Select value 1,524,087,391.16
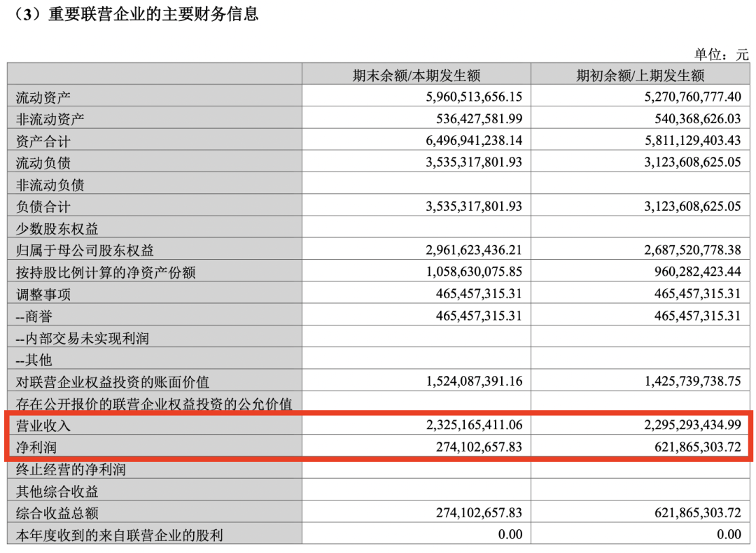 point(474,381)
